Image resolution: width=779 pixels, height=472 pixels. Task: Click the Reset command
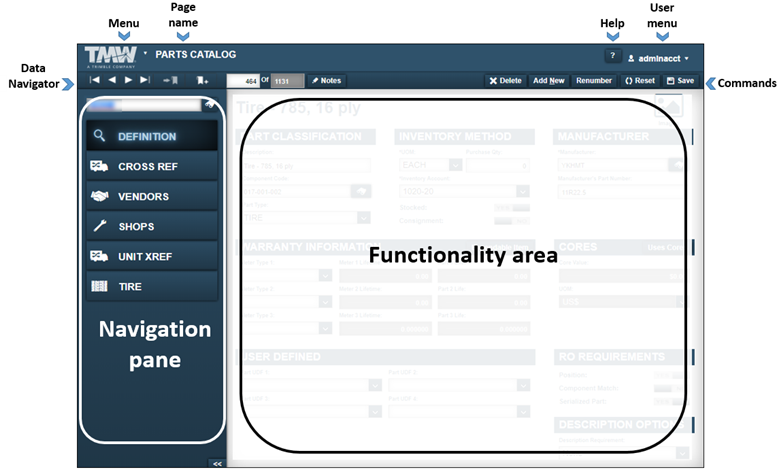pos(640,80)
